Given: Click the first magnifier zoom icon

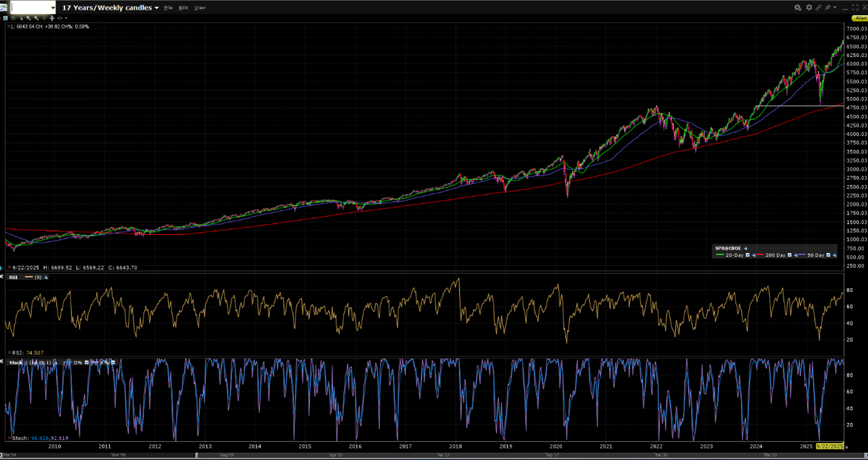Looking at the screenshot, I should pos(29,18).
